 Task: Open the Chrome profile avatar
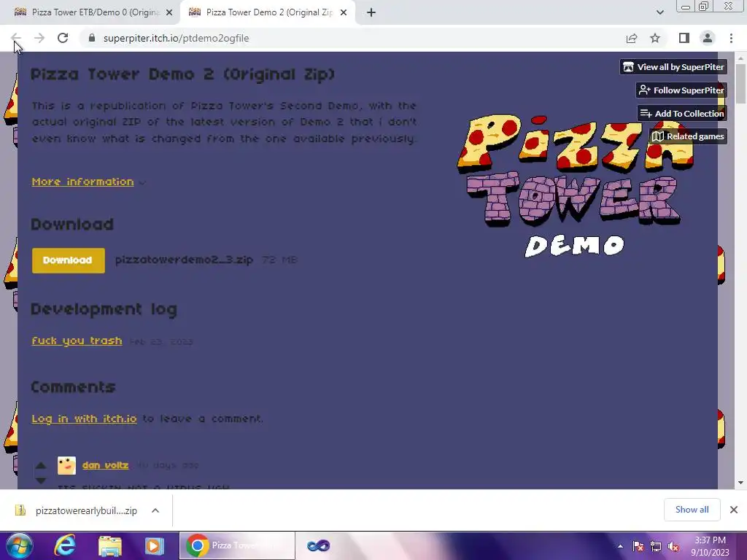pos(708,38)
